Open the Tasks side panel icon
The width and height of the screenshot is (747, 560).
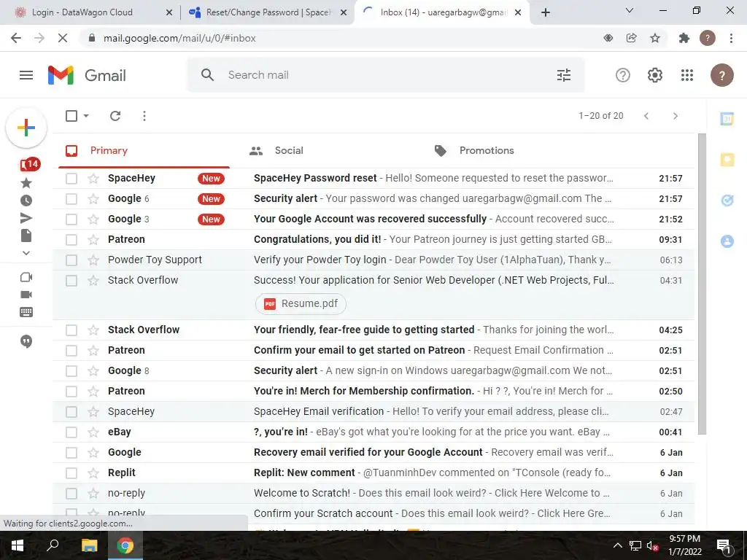(727, 201)
